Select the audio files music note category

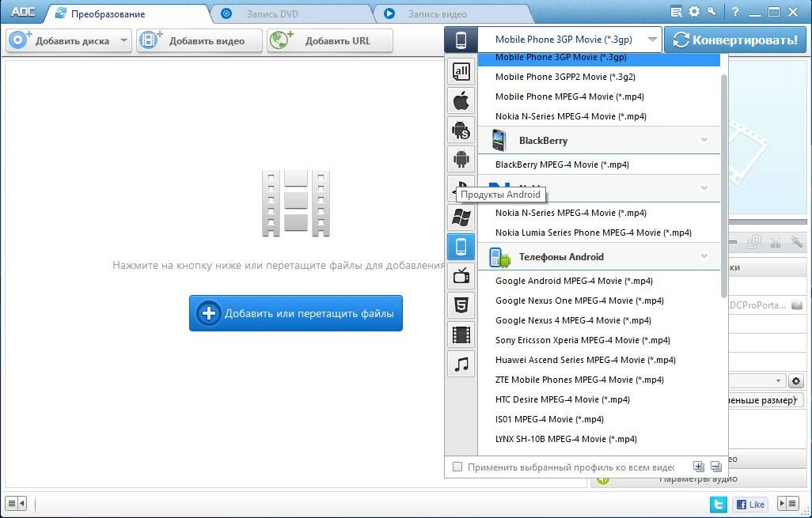pyautogui.click(x=461, y=365)
